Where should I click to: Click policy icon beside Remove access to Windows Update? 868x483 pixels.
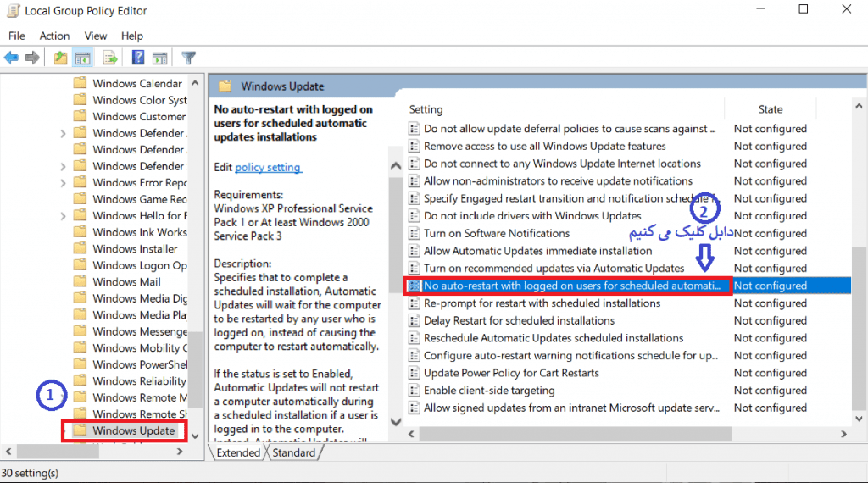(414, 146)
